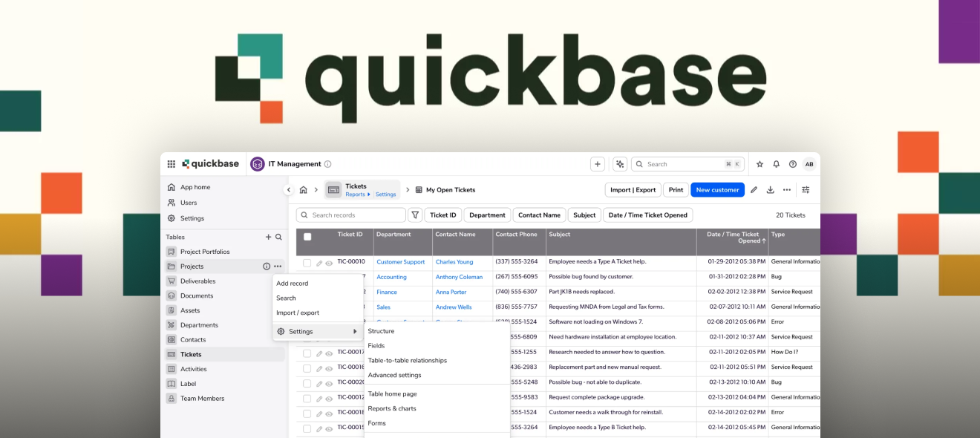The height and width of the screenshot is (438, 980).
Task: Click the Search records input
Action: (351, 215)
